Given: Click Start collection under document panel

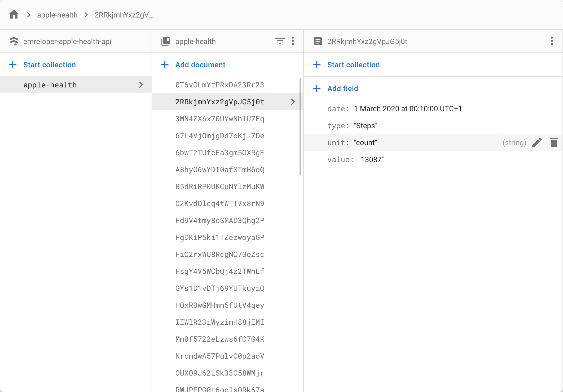Looking at the screenshot, I should click(353, 65).
